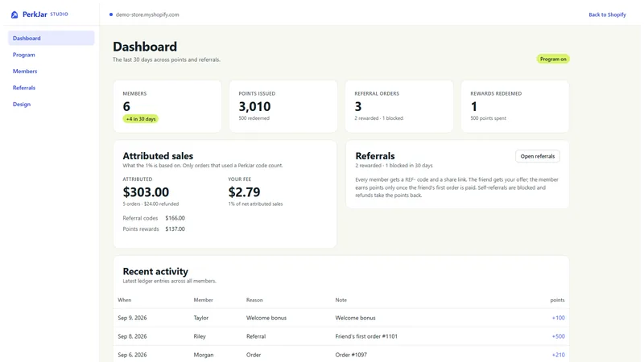
Task: Click the +100 points value
Action: coord(558,318)
